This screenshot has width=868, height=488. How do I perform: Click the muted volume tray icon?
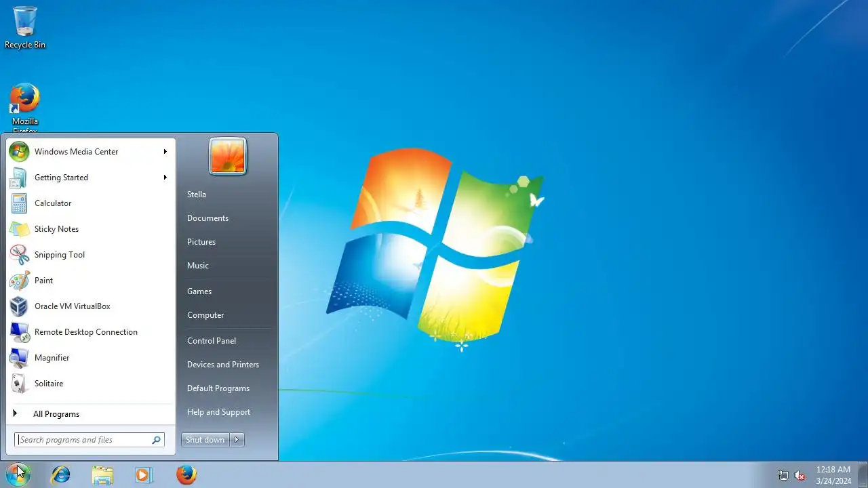point(800,475)
